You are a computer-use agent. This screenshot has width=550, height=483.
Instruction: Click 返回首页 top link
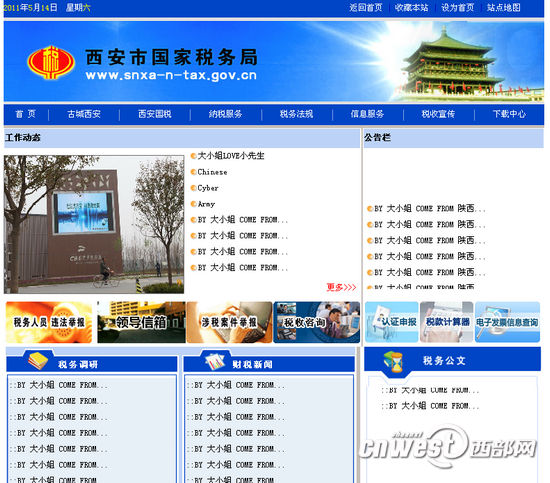(366, 8)
